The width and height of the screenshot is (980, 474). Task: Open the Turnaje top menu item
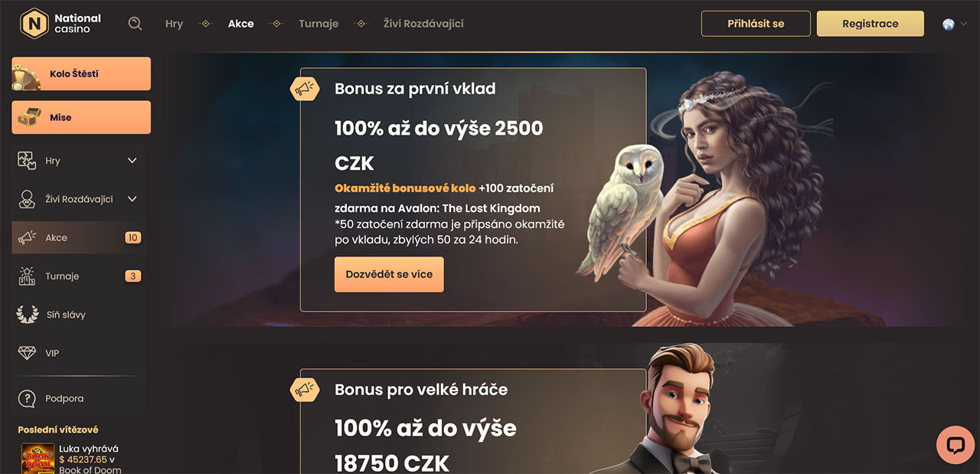(318, 24)
